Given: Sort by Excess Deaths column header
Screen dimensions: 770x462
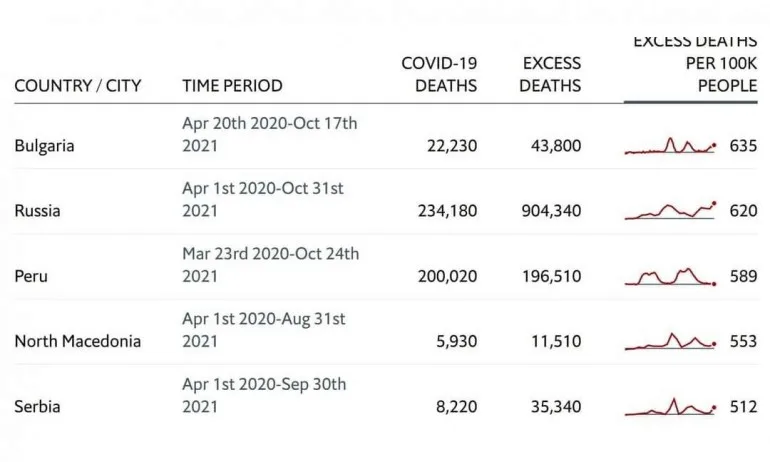Looking at the screenshot, I should (x=550, y=75).
